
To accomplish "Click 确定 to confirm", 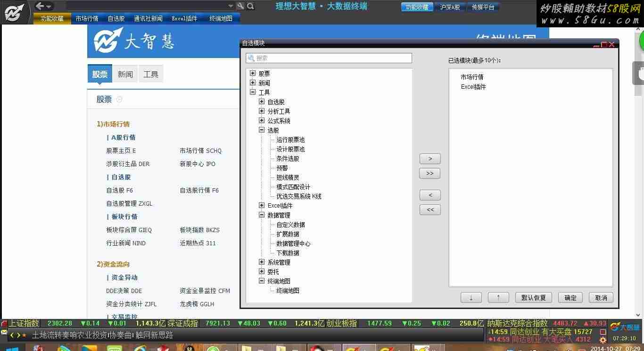I will pyautogui.click(x=570, y=298).
